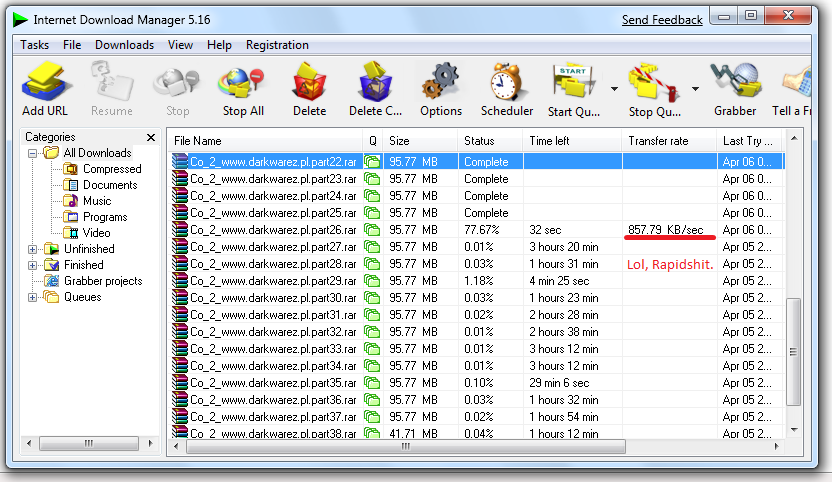Sort by Status column header
Image resolution: width=832 pixels, height=482 pixels.
(490, 141)
